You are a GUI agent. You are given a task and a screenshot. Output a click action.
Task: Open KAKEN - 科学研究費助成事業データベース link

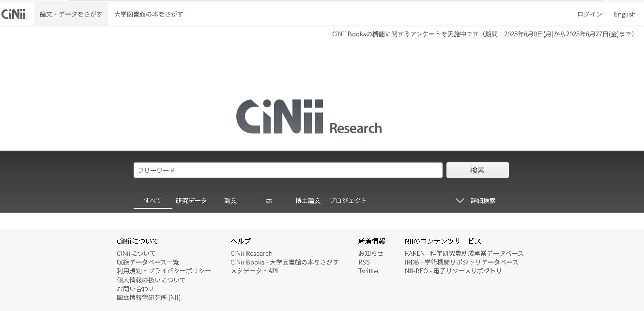coord(464,253)
